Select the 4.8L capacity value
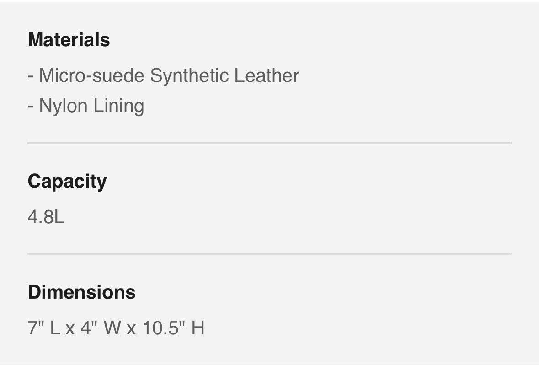Screen dimensions: 539x392 pyautogui.click(x=46, y=217)
